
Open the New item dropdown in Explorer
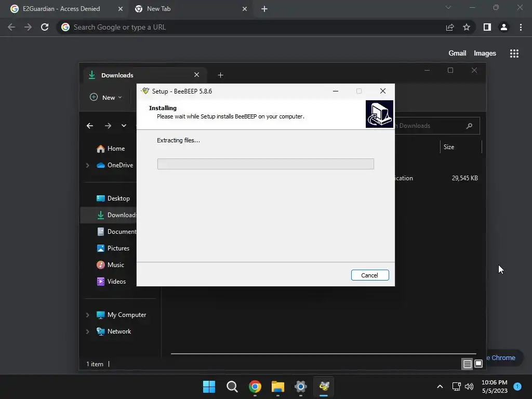coord(106,97)
